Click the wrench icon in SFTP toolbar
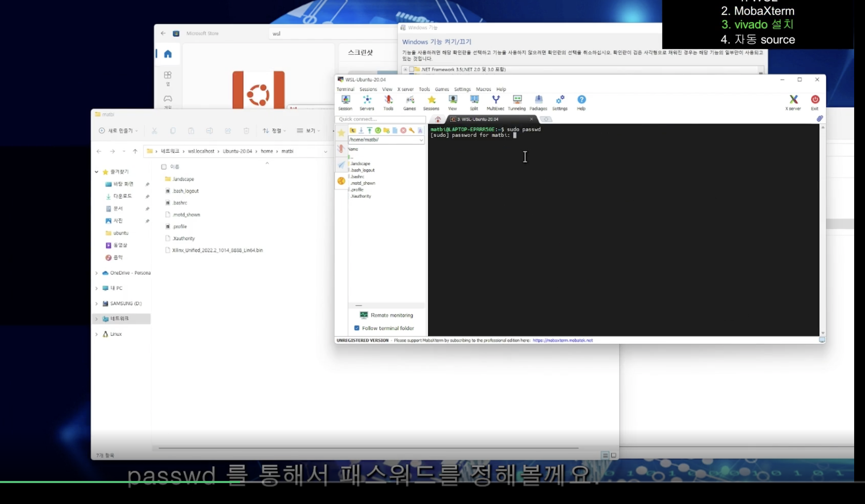This screenshot has width=865, height=504. 412,130
